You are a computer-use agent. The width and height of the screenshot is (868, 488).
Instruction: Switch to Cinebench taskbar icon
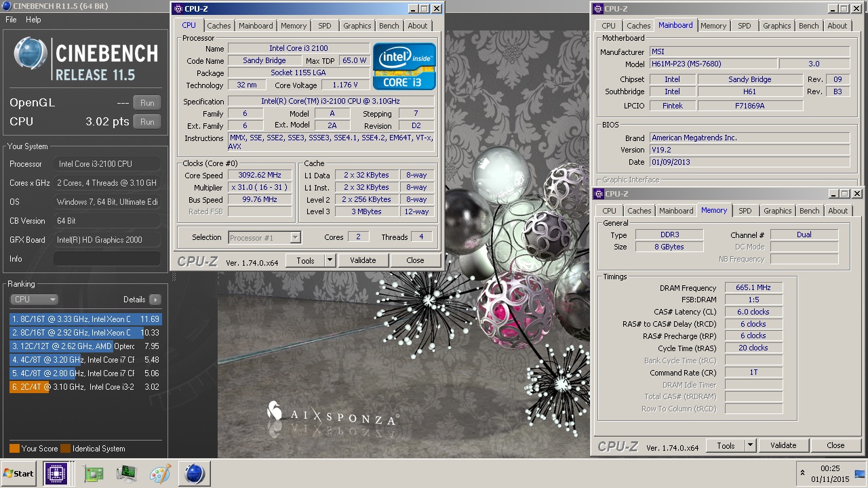click(x=195, y=474)
